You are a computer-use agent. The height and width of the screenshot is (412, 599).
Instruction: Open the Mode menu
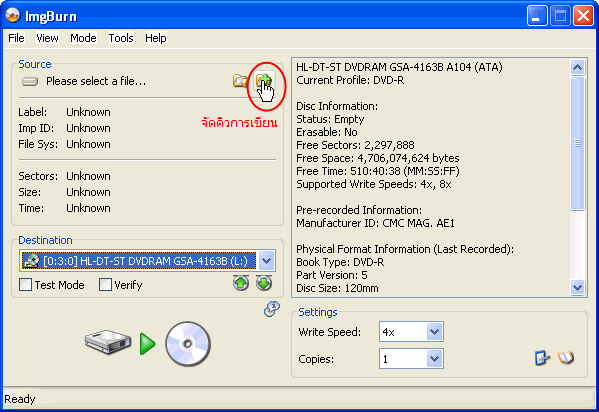[x=83, y=38]
